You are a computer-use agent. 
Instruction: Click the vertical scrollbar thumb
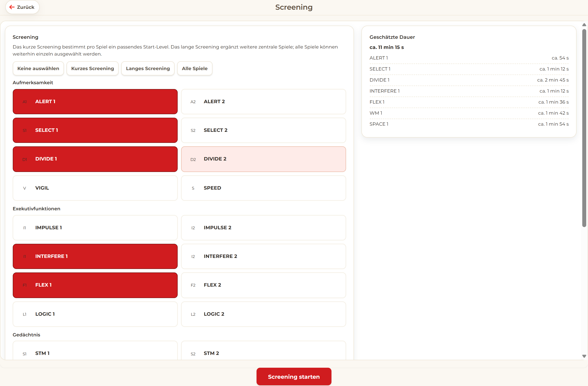(x=584, y=128)
